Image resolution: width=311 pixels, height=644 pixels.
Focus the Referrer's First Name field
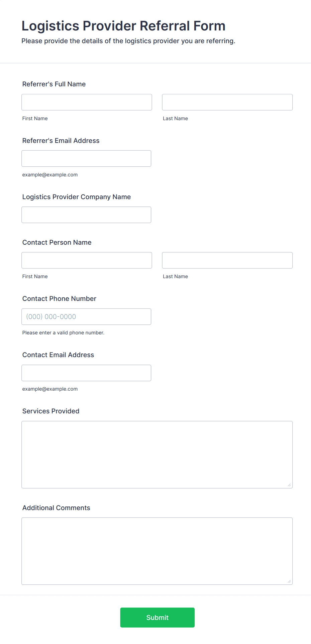[87, 102]
